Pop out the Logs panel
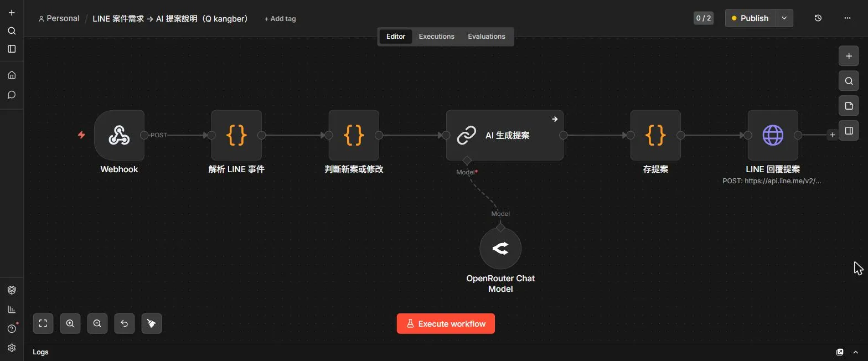Screen dimensions: 868x361 [840, 352]
